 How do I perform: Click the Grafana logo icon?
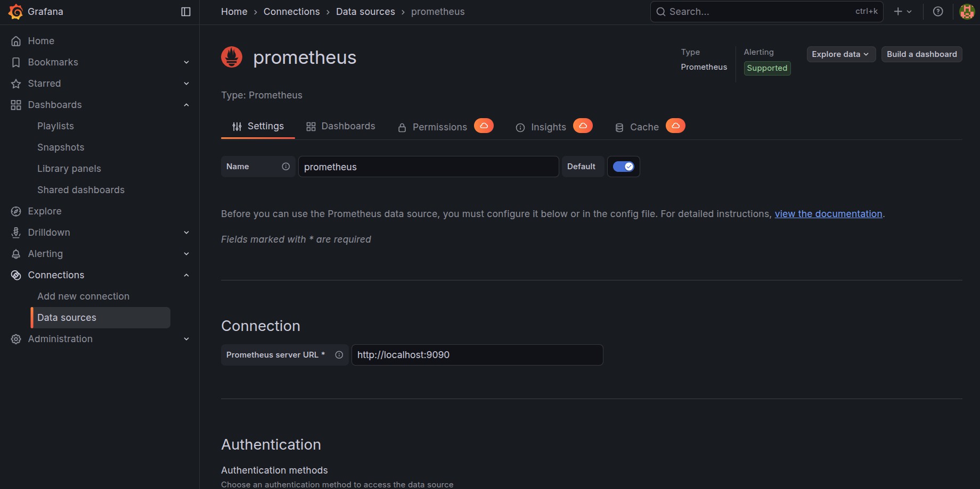16,12
